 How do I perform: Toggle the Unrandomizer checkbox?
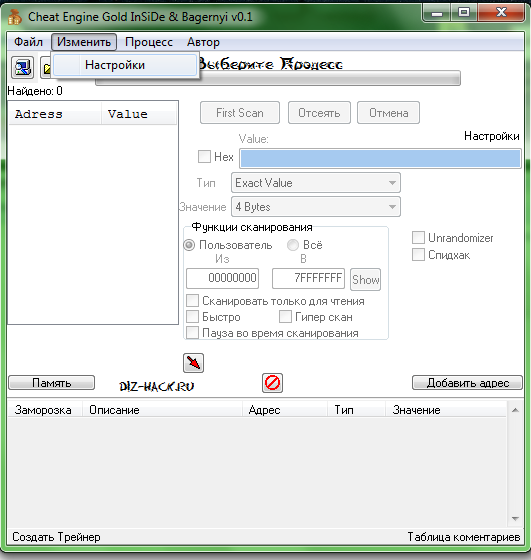(418, 238)
